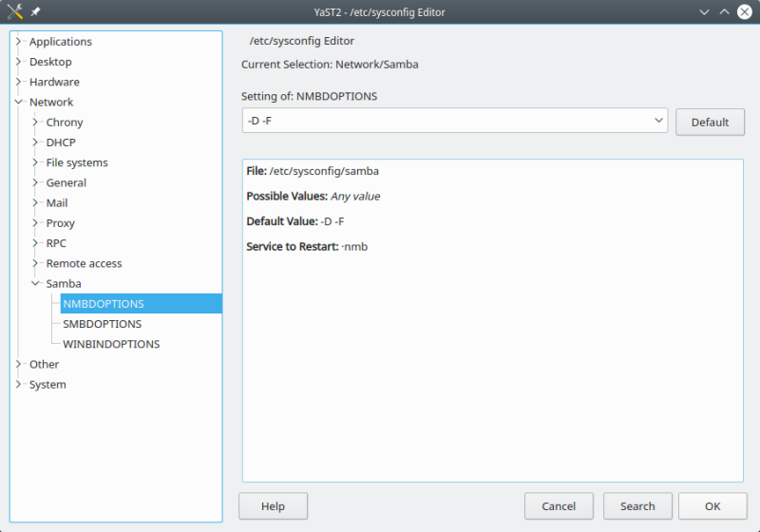This screenshot has height=532, width=760.
Task: Open the Help button
Action: [273, 506]
